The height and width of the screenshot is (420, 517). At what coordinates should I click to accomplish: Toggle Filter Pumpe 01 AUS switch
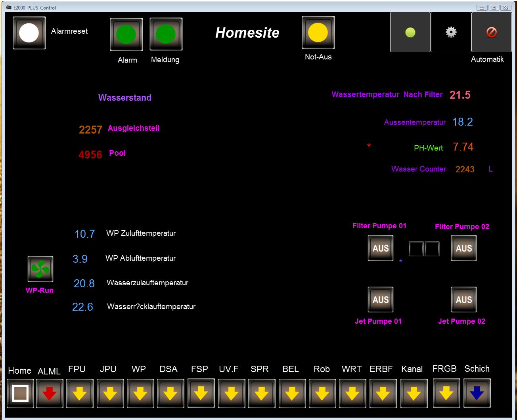point(381,248)
